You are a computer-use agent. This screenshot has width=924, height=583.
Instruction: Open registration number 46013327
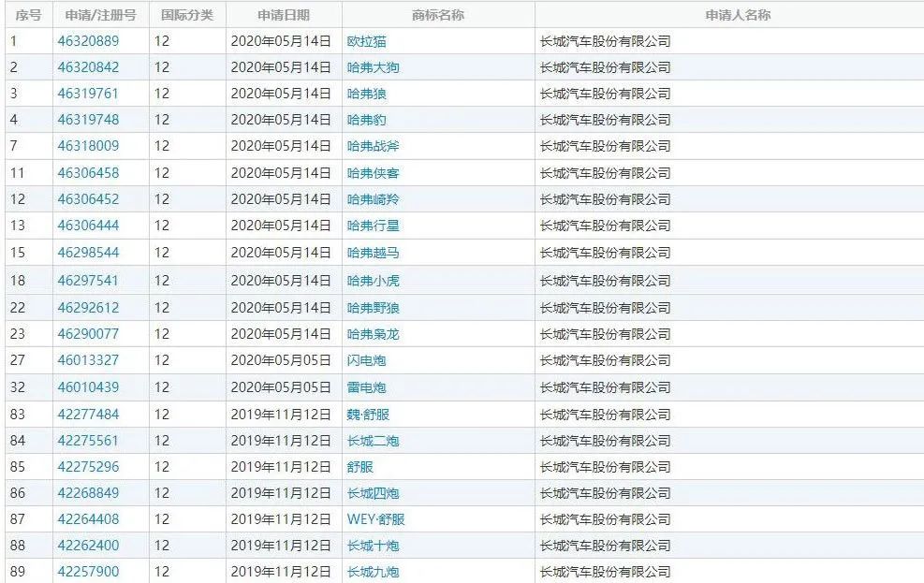[88, 360]
